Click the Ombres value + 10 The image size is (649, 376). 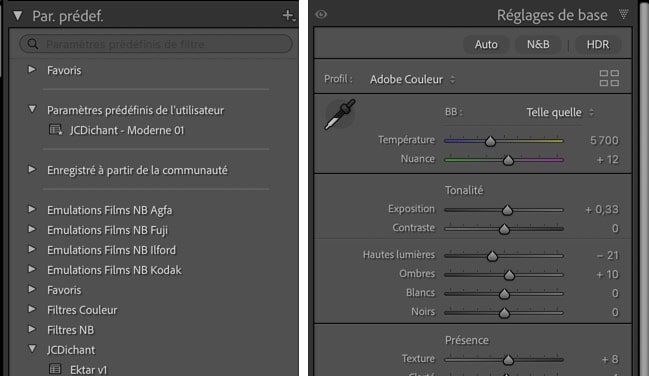point(607,275)
